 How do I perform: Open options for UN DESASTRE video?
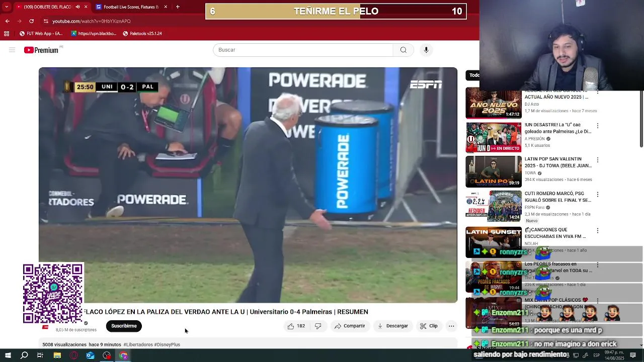tap(598, 126)
